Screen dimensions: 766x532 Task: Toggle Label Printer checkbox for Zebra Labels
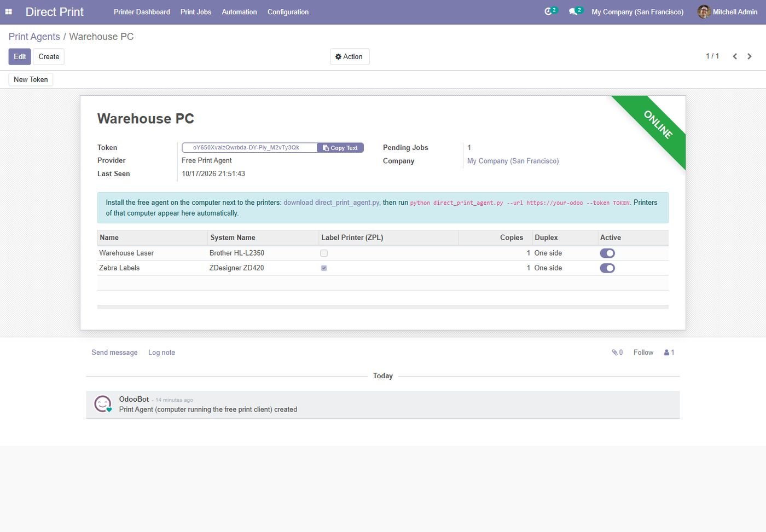click(324, 268)
